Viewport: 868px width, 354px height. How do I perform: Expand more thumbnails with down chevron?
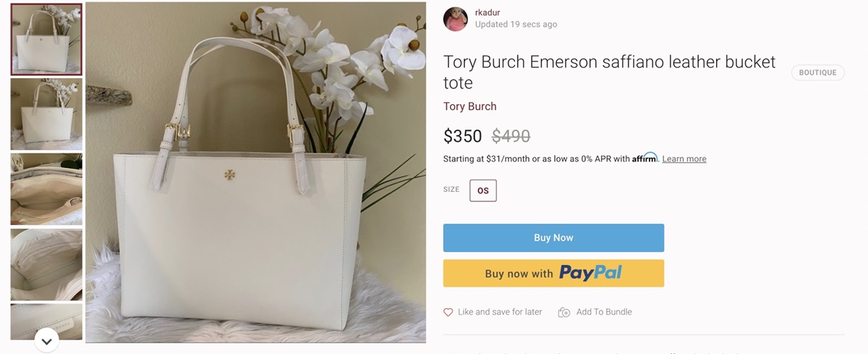pyautogui.click(x=47, y=340)
